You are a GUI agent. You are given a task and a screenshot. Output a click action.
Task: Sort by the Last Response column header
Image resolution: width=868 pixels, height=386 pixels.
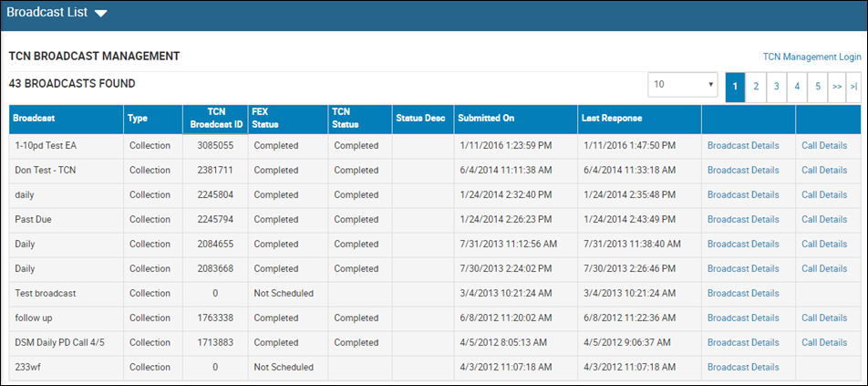[x=612, y=118]
